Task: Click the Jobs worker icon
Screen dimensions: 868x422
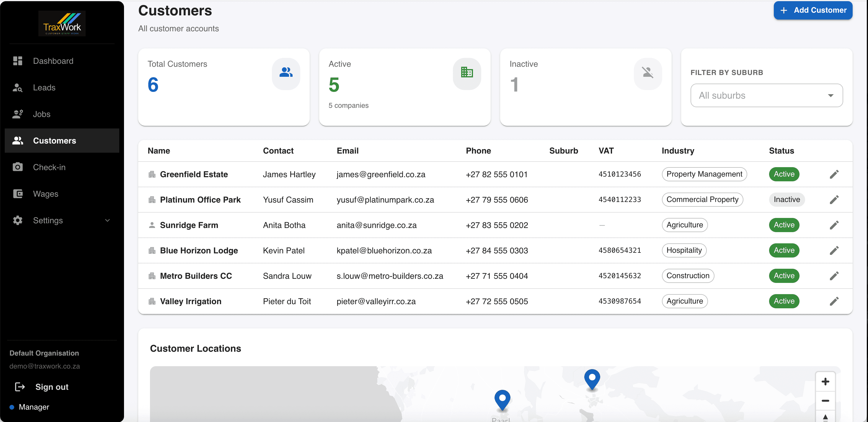Action: [x=17, y=114]
